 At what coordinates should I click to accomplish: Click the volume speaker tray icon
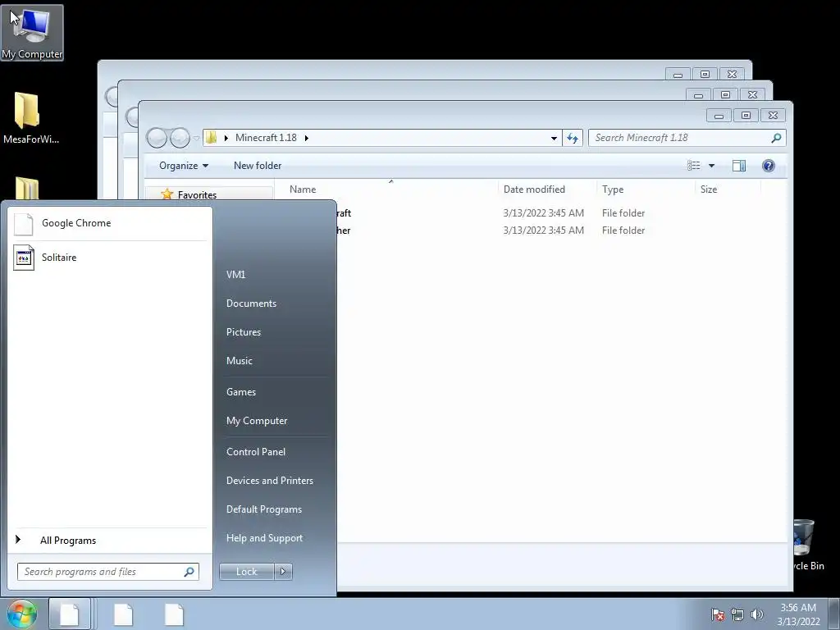757,614
